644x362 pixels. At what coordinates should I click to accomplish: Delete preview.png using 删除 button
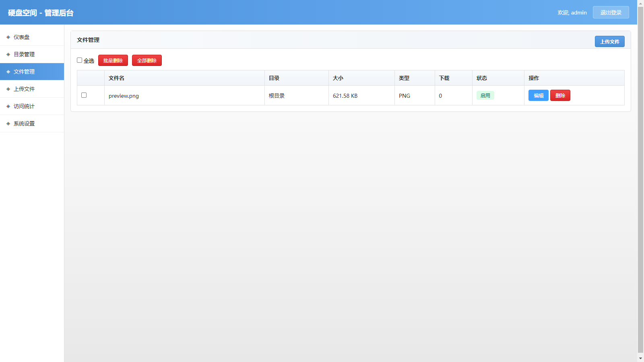[x=560, y=95]
